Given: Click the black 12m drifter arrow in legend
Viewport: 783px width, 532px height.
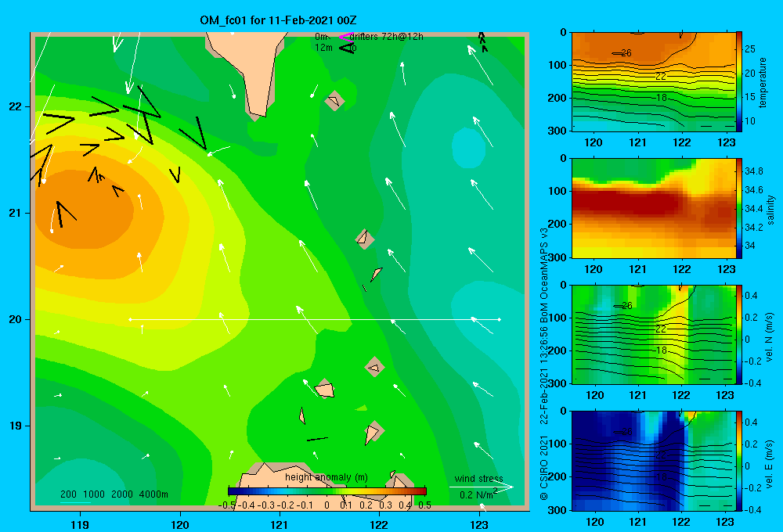Looking at the screenshot, I should click(347, 48).
